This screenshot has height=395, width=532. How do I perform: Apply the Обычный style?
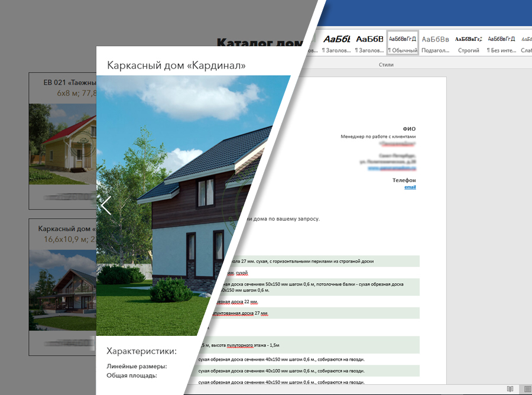coord(403,43)
